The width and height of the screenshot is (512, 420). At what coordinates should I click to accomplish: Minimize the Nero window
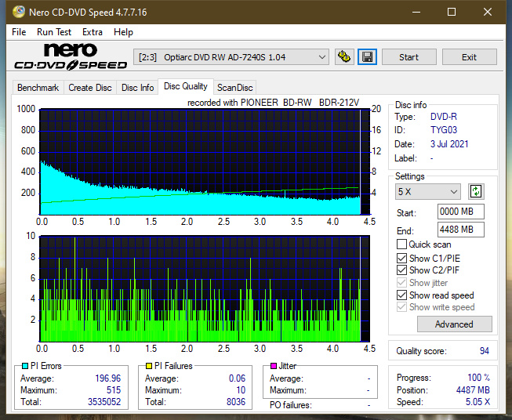point(416,12)
